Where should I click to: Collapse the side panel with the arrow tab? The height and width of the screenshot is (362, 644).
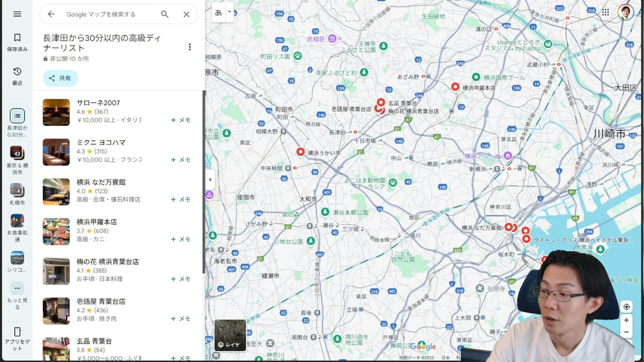210,180
